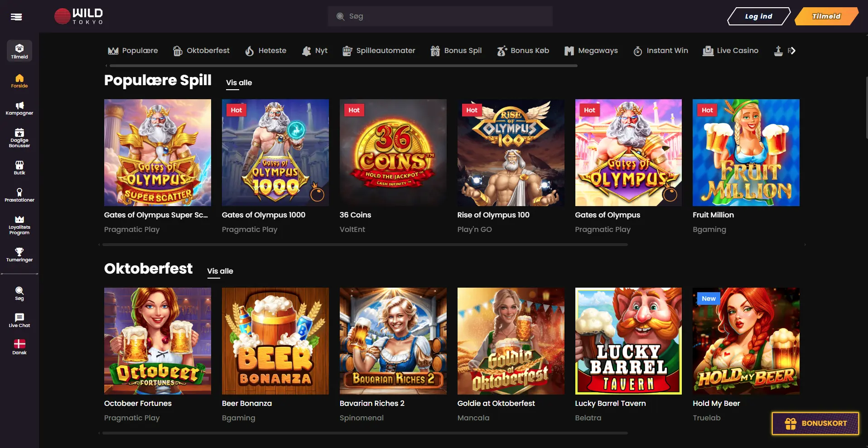Screen dimensions: 868x448
Task: Open the Live Casino category tab
Action: tap(730, 51)
